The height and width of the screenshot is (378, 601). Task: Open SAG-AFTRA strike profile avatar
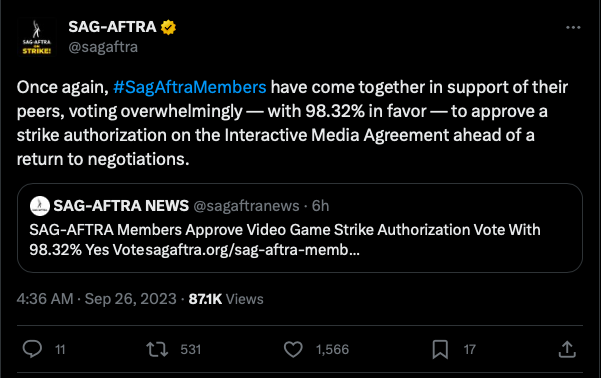click(x=36, y=37)
